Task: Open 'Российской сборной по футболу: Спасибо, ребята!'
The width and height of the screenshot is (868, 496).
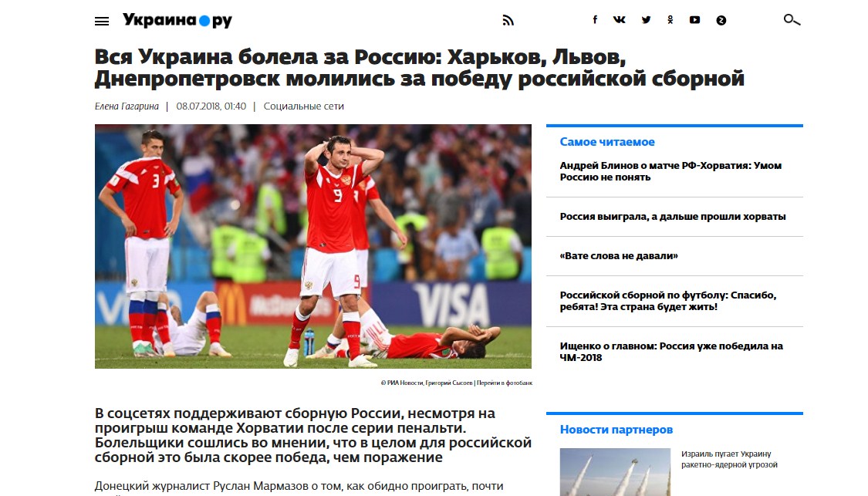Action: pyautogui.click(x=668, y=301)
